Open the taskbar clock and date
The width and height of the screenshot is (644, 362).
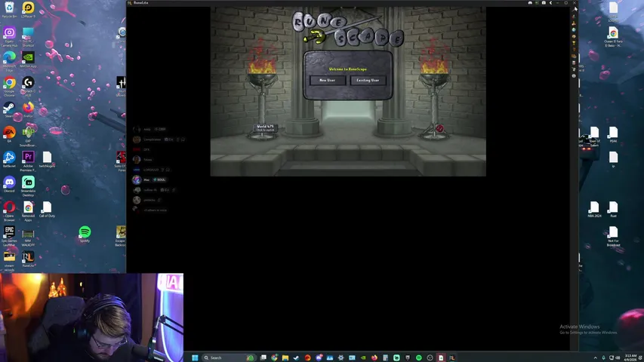(631, 357)
